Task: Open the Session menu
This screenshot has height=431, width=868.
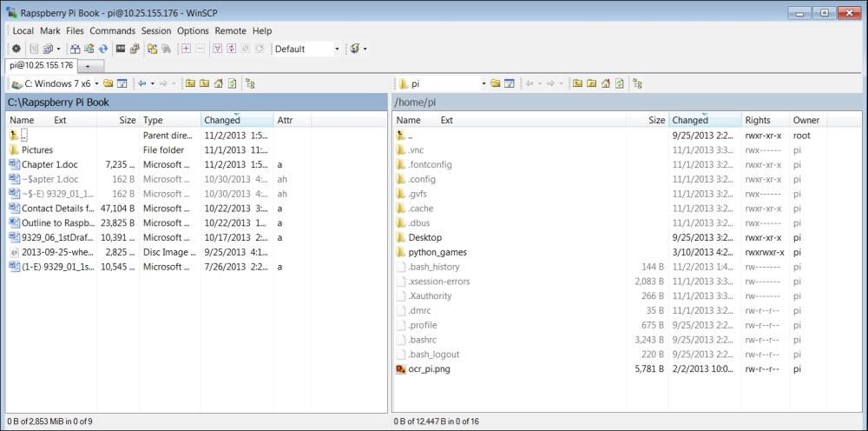Action: [x=156, y=31]
